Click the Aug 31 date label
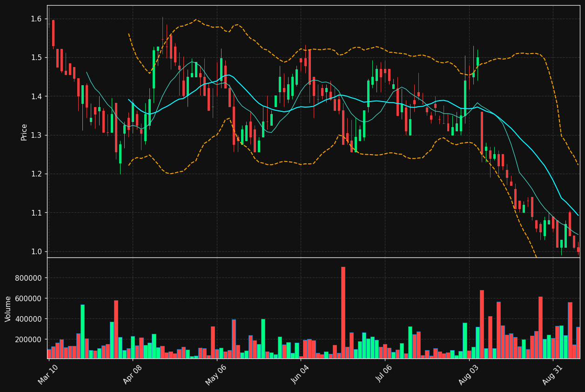 click(553, 374)
